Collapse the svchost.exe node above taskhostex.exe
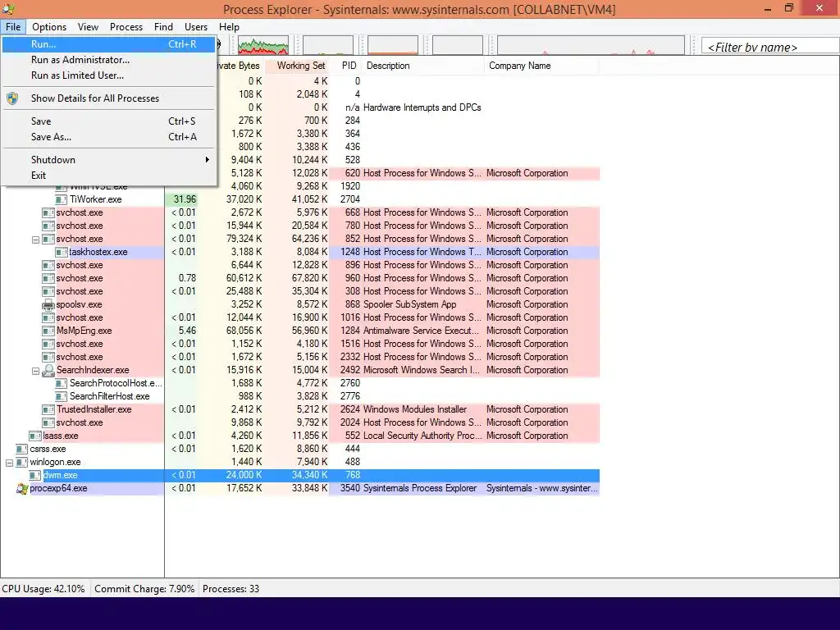840x630 pixels. [36, 240]
